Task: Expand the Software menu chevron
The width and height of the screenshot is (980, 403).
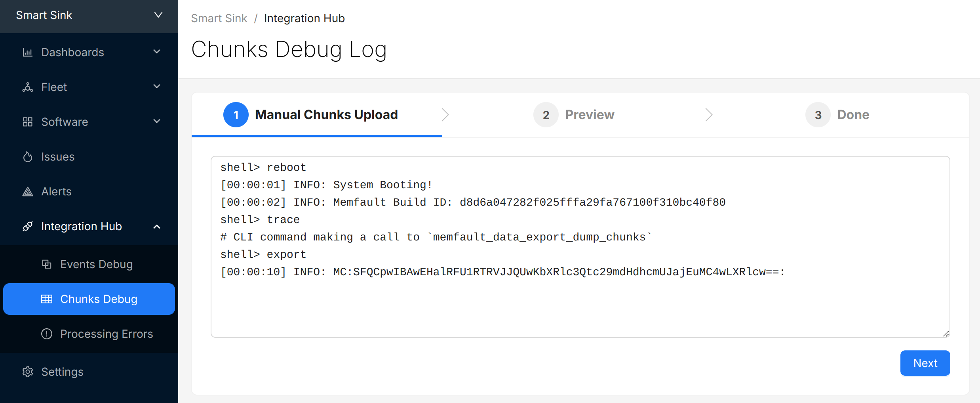Action: [157, 121]
